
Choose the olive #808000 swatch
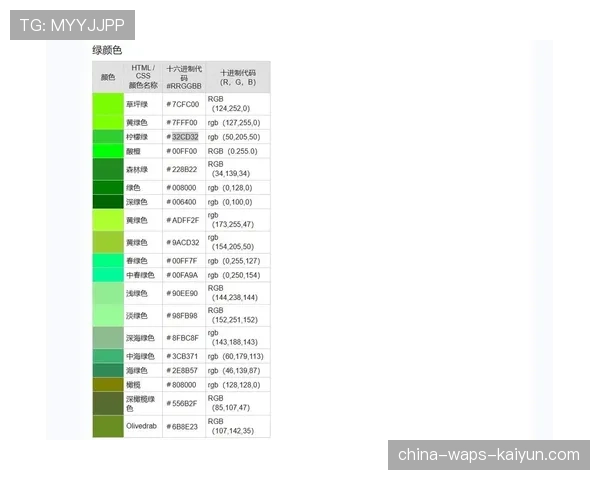tap(108, 385)
